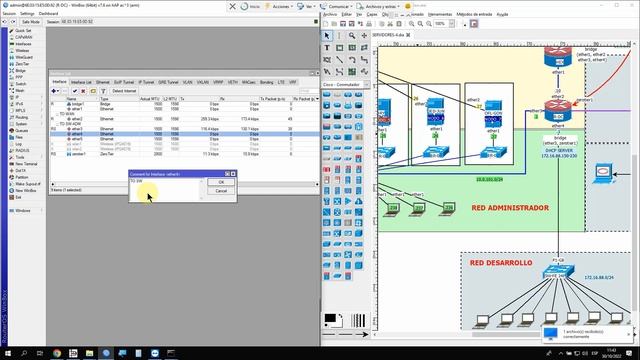Click the line width selector in Dia
The image size is (640, 360).
[x=358, y=320]
